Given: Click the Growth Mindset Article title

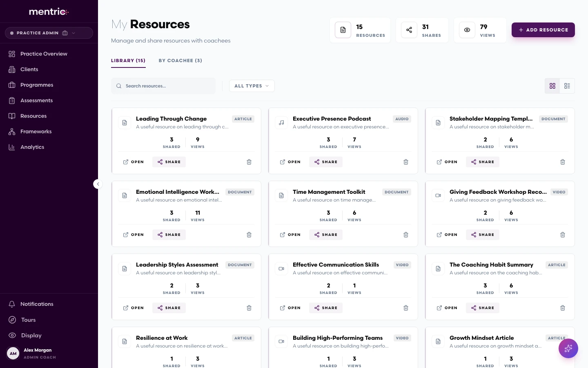Looking at the screenshot, I should point(481,338).
